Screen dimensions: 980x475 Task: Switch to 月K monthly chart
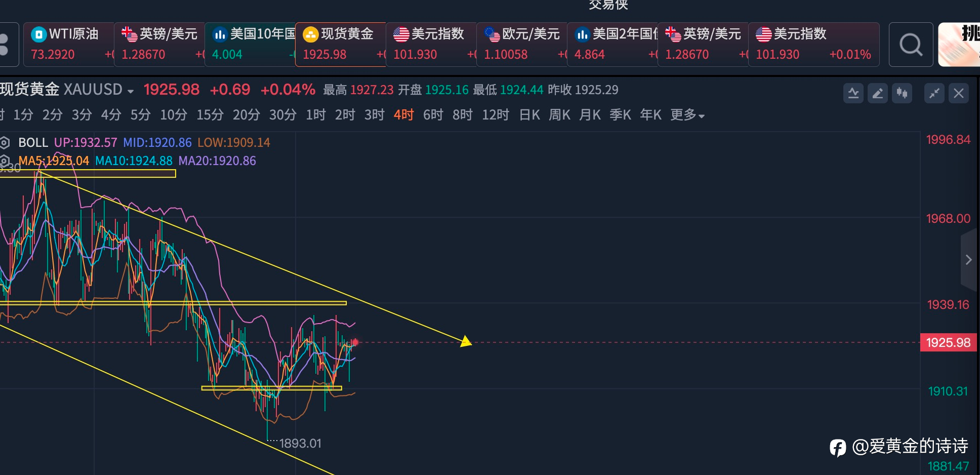(x=590, y=115)
